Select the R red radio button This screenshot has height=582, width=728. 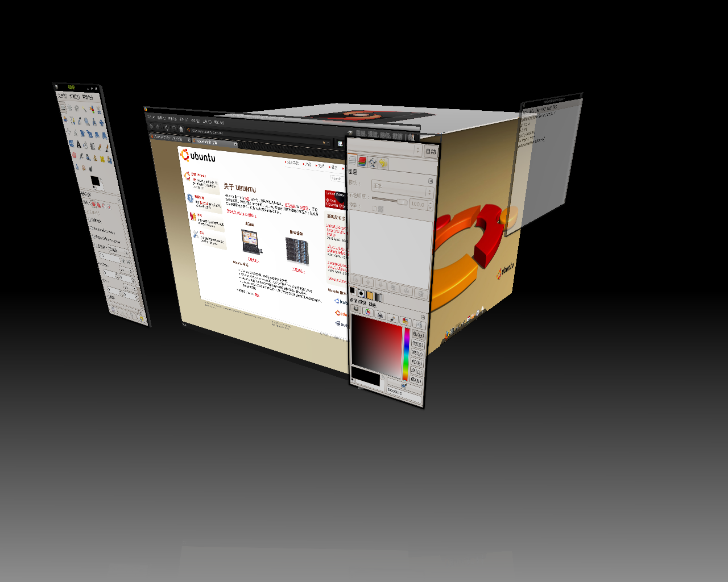click(417, 362)
